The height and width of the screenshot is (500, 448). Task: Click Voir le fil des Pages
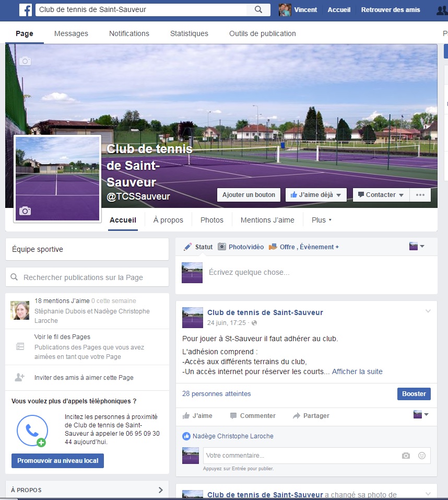[x=62, y=337]
